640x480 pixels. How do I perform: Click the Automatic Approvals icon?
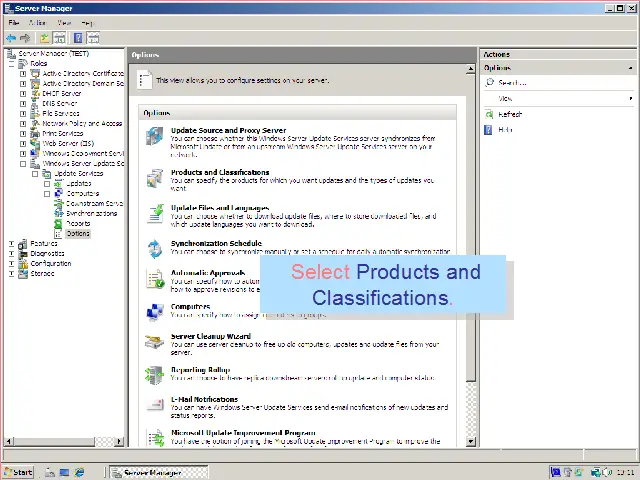[x=155, y=279]
